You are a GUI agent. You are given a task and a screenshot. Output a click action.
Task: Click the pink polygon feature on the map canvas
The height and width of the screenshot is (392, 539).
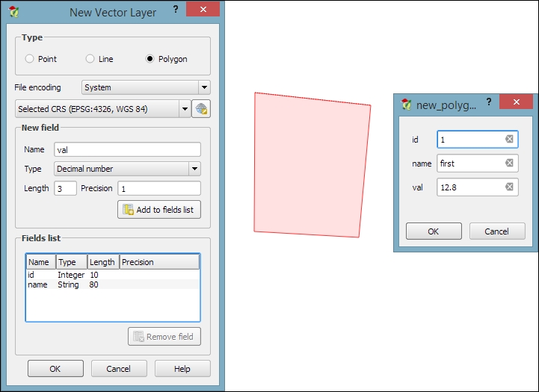pyautogui.click(x=311, y=165)
